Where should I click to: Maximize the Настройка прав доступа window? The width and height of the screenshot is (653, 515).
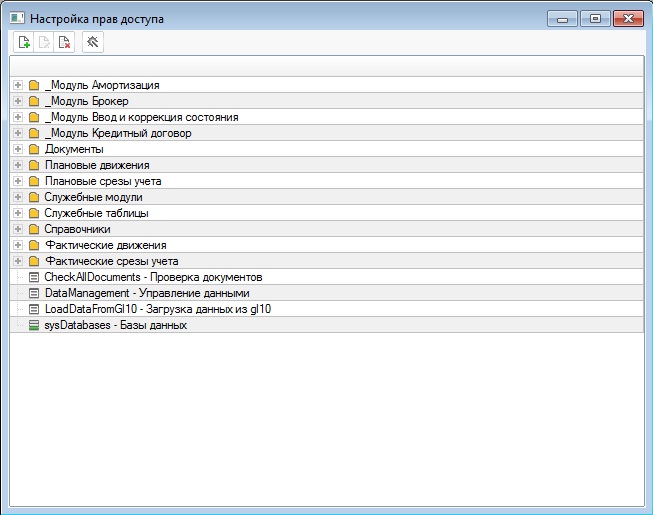tap(595, 18)
